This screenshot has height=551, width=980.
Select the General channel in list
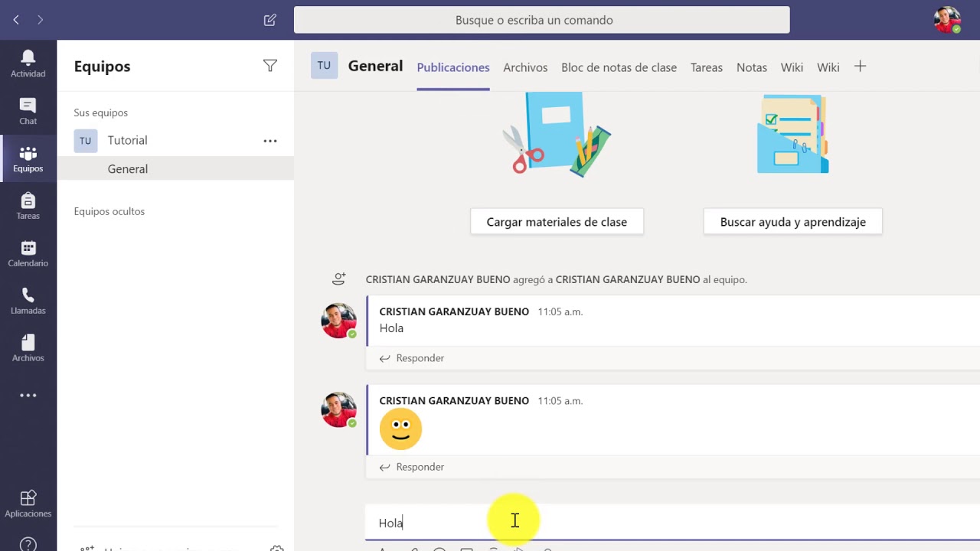pyautogui.click(x=175, y=169)
